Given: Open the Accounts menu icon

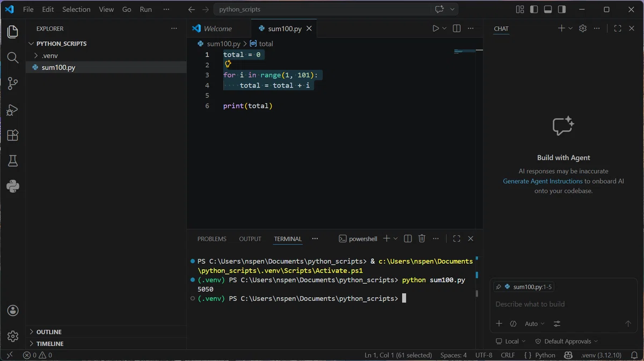Looking at the screenshot, I should coord(13,311).
